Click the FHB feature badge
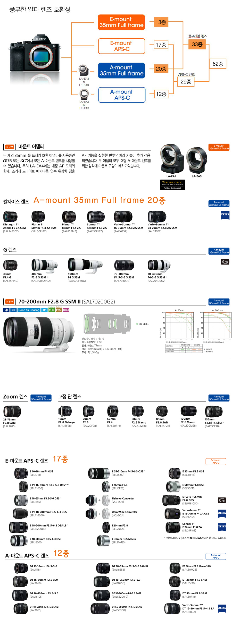The image size is (232, 644). point(52,310)
